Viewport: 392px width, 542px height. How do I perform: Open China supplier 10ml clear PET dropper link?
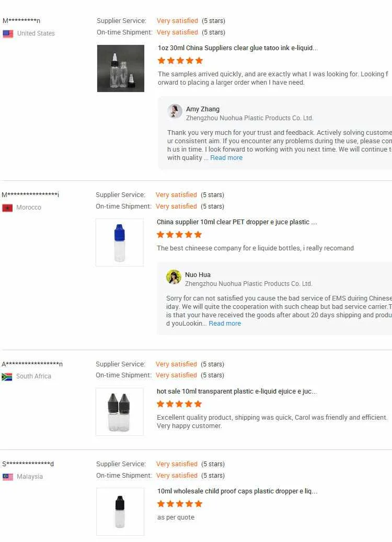[236, 222]
